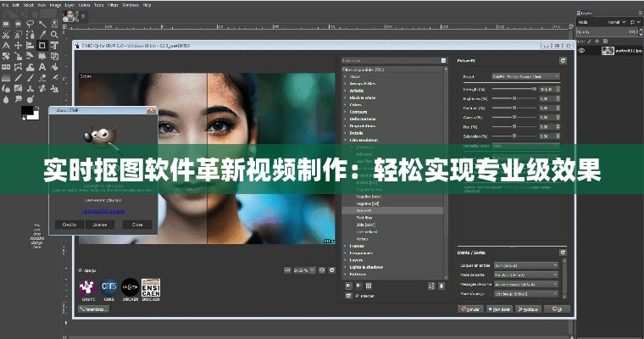Click the UNICAEN logo icon

point(130,288)
